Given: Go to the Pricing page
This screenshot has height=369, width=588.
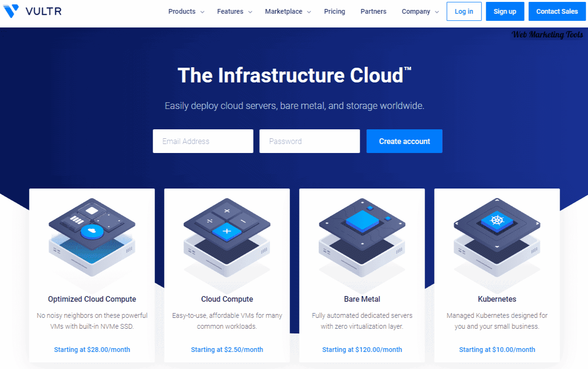Looking at the screenshot, I should point(335,11).
